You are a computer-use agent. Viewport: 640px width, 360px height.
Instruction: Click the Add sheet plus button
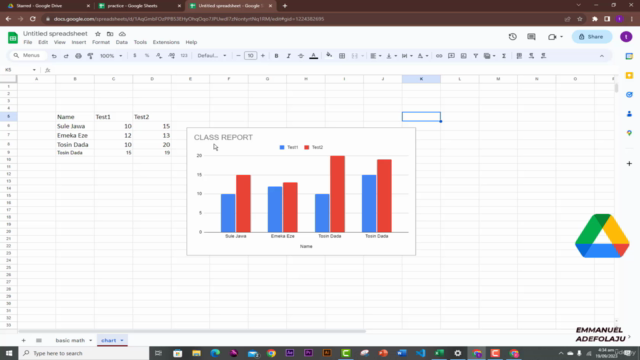[x=23, y=340]
